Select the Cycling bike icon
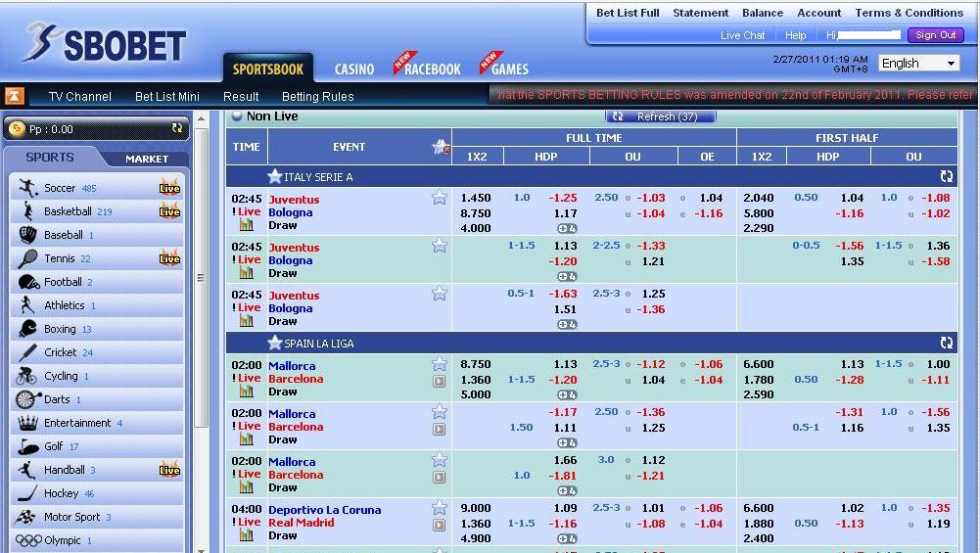Screen dimensions: 980x553 pos(26,376)
